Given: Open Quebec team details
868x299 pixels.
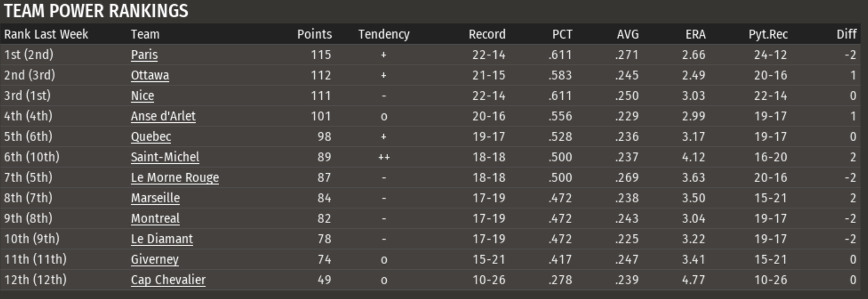Looking at the screenshot, I should [x=150, y=136].
